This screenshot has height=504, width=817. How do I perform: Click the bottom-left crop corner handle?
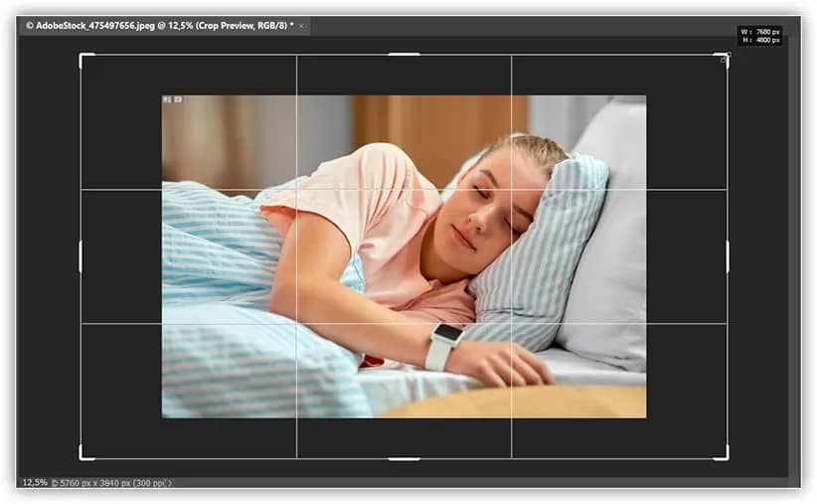pos(86,453)
